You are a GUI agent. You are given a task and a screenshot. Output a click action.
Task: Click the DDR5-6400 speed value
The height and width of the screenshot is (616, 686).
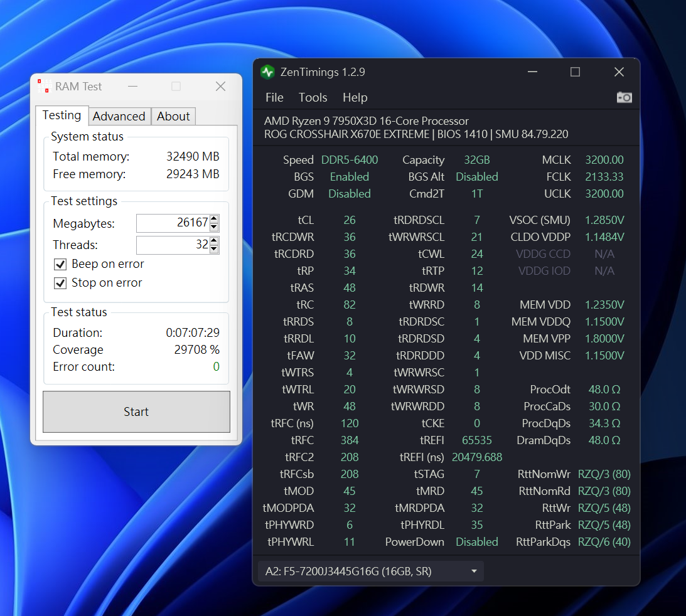(350, 160)
